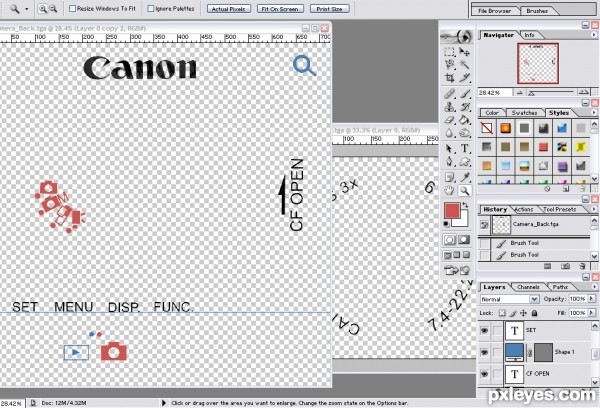This screenshot has width=600, height=408.
Task: Open the Layers panel menu arrow
Action: tap(594, 287)
